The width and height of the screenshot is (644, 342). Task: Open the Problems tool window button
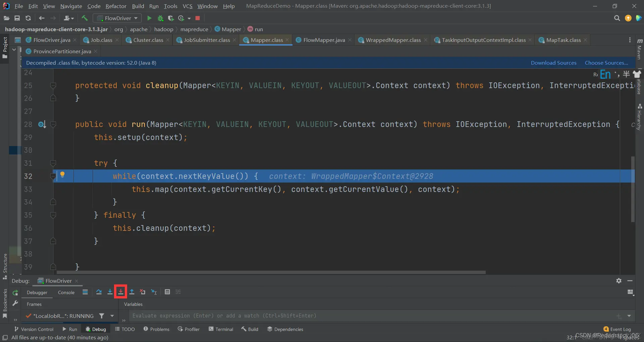tap(156, 329)
